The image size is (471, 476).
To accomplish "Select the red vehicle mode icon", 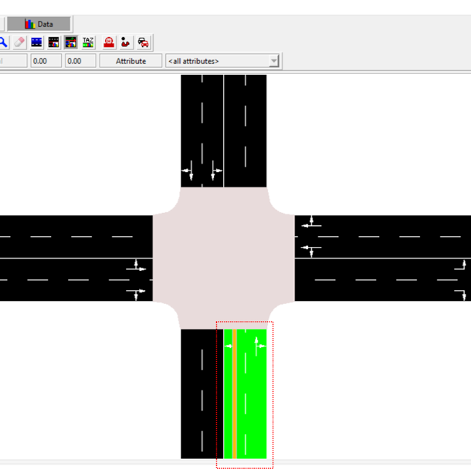I will [144, 42].
